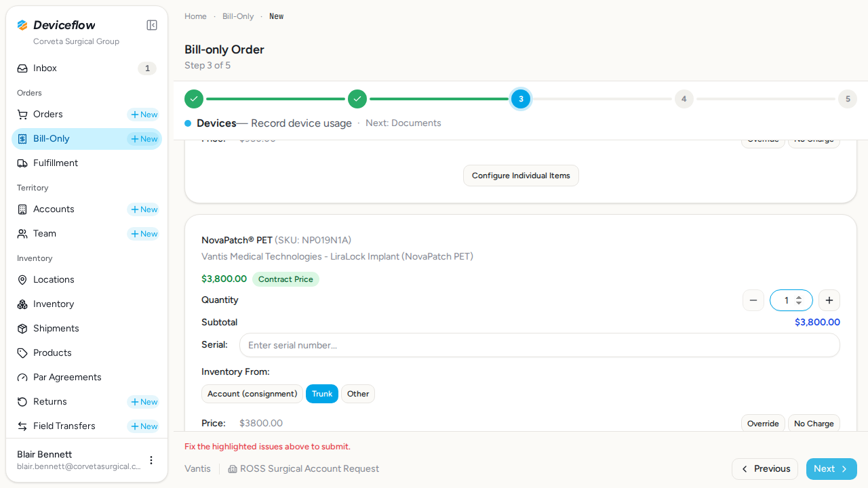Create new field transfer via New button
Viewport: 868px width, 488px height.
(144, 426)
